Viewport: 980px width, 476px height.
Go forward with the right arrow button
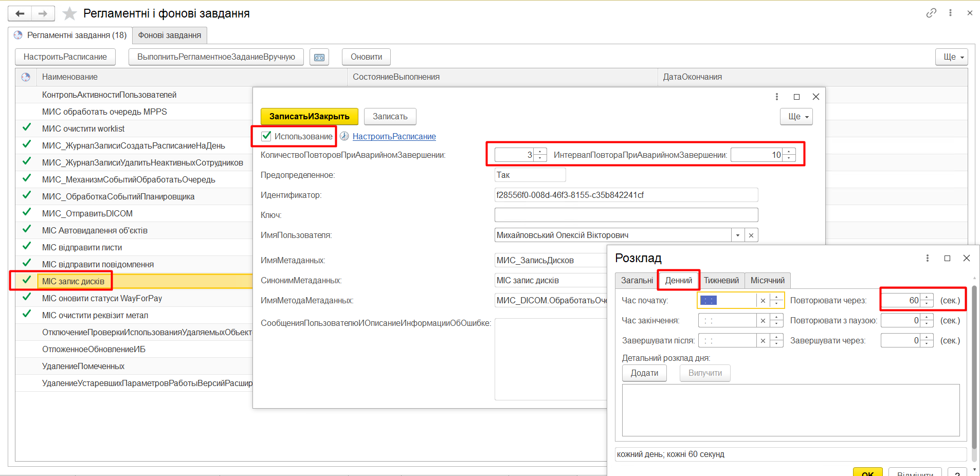(x=43, y=14)
